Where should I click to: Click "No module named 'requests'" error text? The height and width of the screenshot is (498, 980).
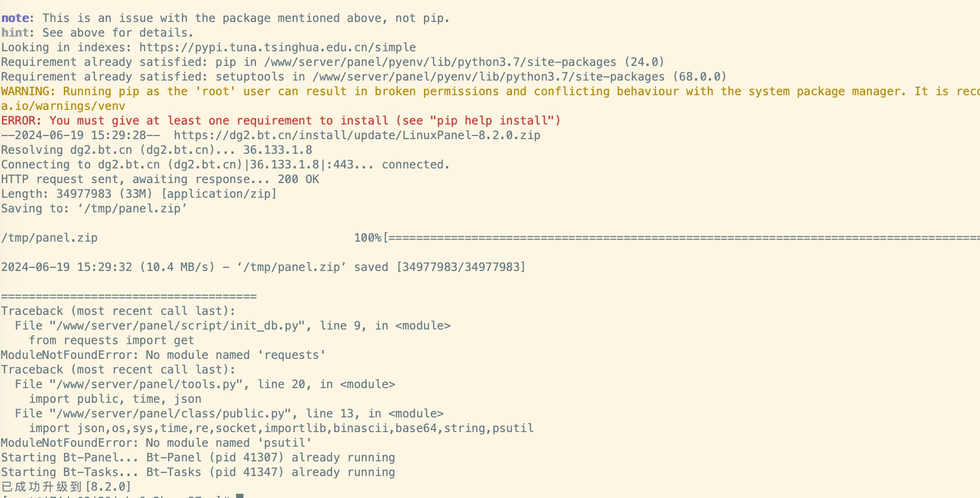(236, 355)
